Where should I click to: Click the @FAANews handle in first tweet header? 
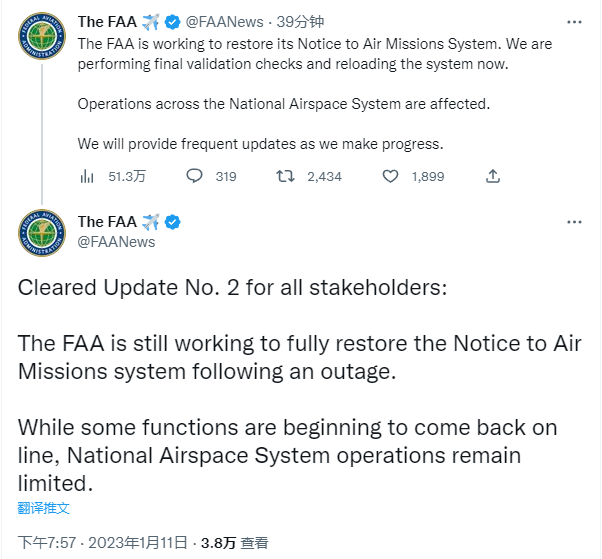click(226, 22)
